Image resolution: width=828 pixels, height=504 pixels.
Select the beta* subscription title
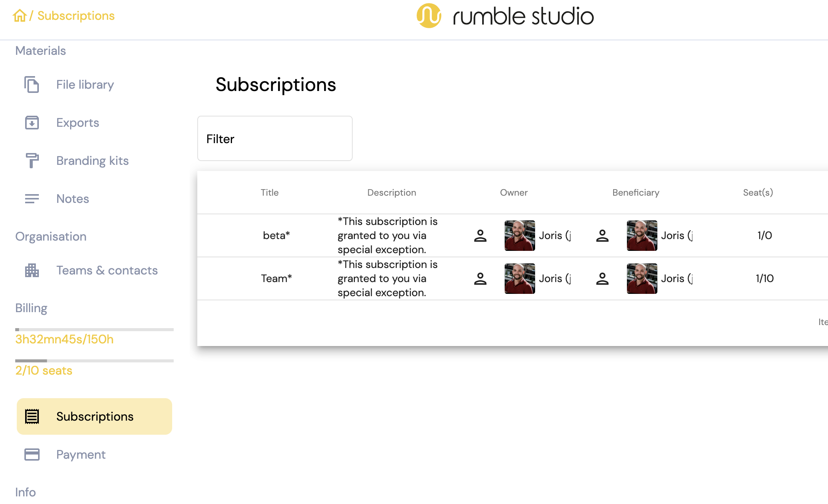click(x=277, y=236)
